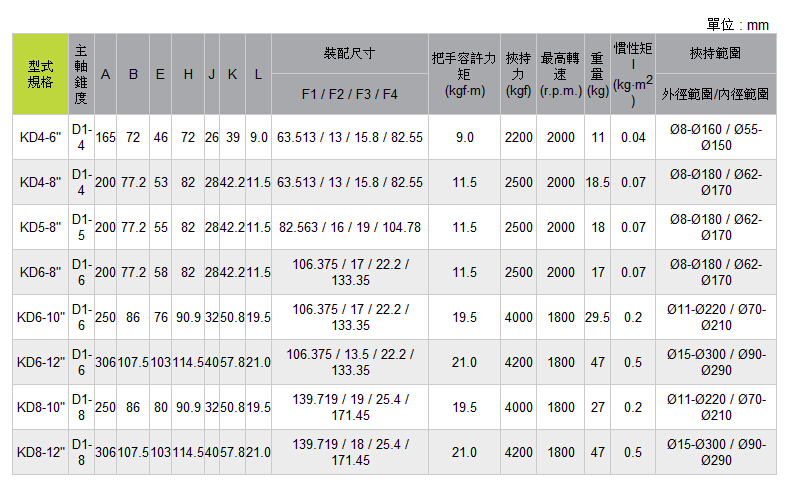Click the 裝配尺寸 column header
Viewport: 787px width, 486px height.
tap(349, 51)
